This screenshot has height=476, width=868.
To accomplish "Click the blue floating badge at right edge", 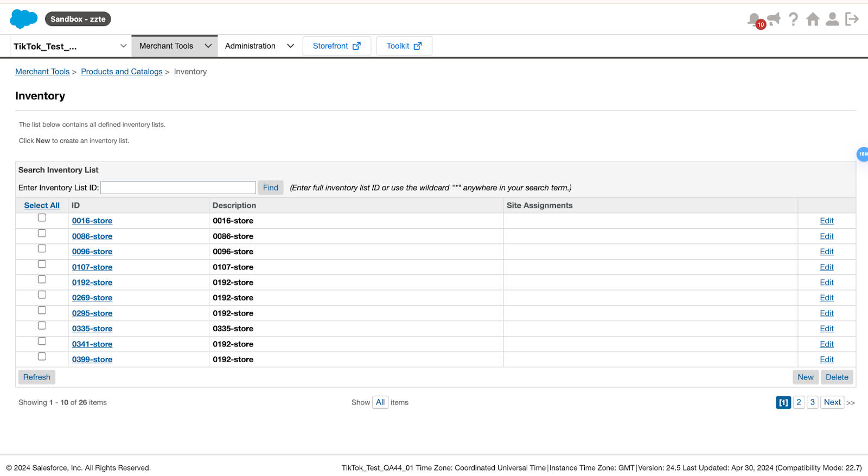I will pyautogui.click(x=862, y=154).
